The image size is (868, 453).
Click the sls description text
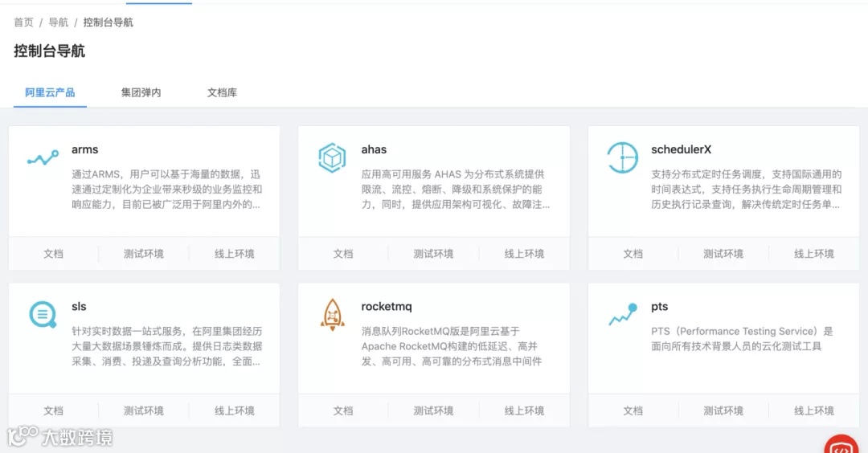click(166, 346)
